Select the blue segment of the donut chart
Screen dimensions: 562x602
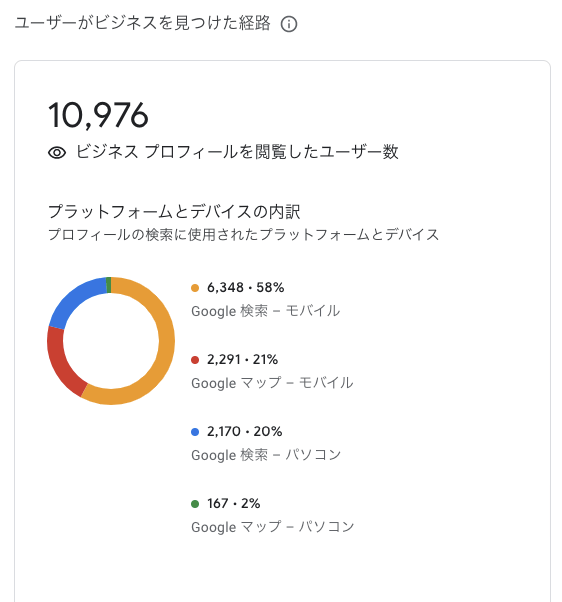75,299
